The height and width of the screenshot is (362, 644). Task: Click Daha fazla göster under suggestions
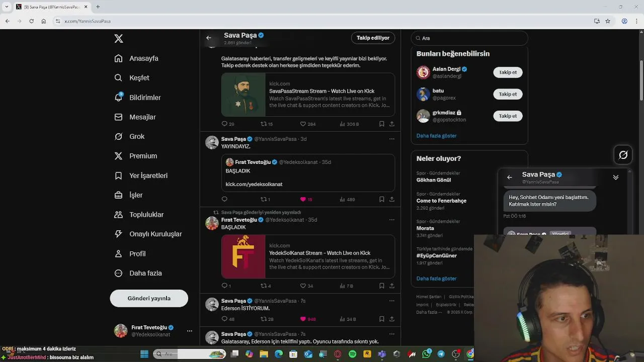pyautogui.click(x=436, y=136)
